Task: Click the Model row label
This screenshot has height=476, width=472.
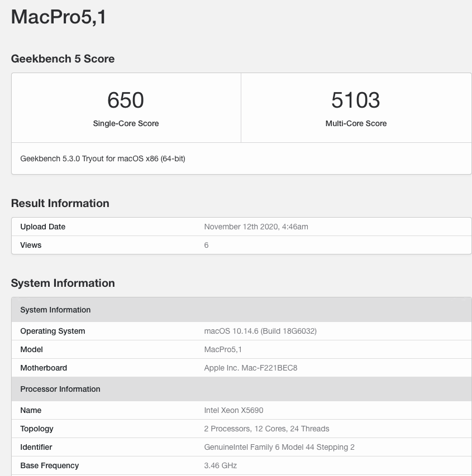Action: (x=31, y=349)
